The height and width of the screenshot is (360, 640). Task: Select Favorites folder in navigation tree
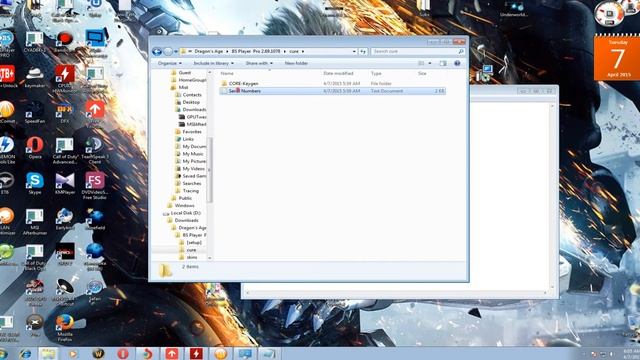(x=192, y=132)
